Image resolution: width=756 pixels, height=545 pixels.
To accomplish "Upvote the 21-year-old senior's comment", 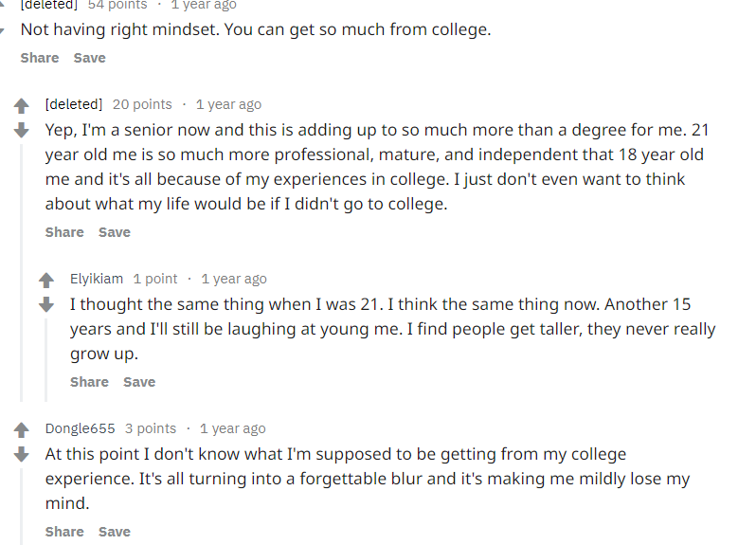I will pos(21,105).
